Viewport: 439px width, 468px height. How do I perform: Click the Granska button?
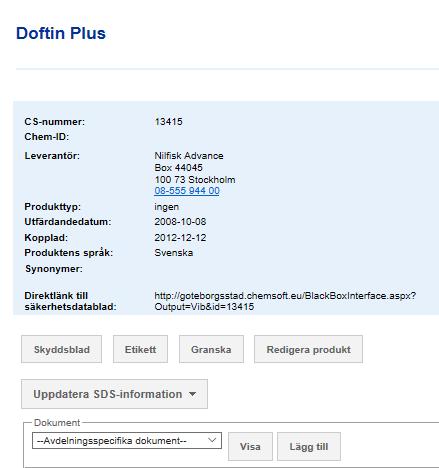click(211, 349)
